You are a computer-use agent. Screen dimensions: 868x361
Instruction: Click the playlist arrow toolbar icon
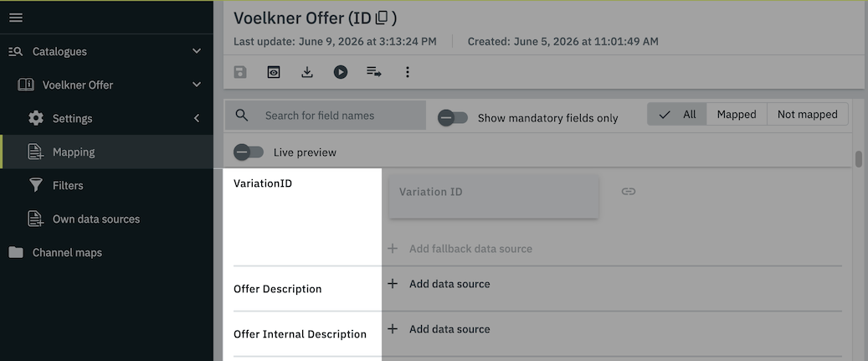(373, 72)
